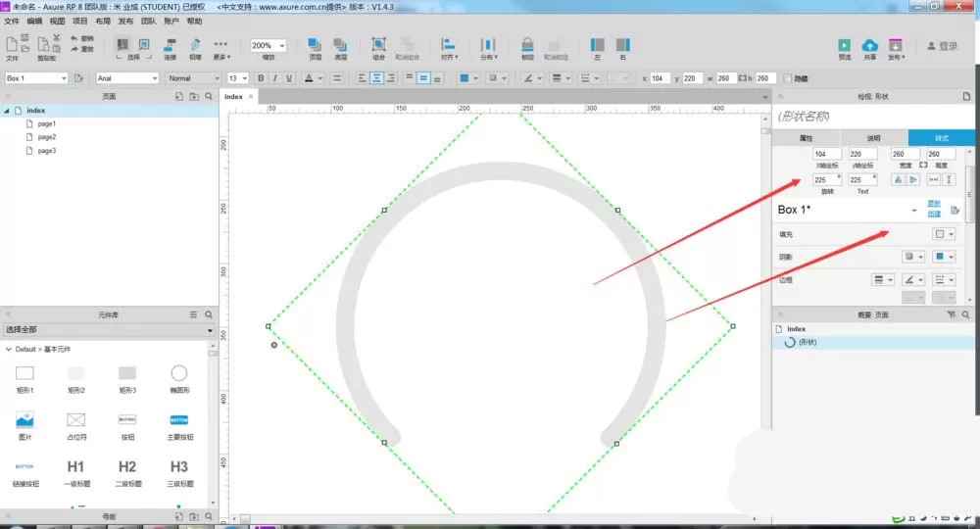Click the notes page icon in Inspector header

[966, 96]
